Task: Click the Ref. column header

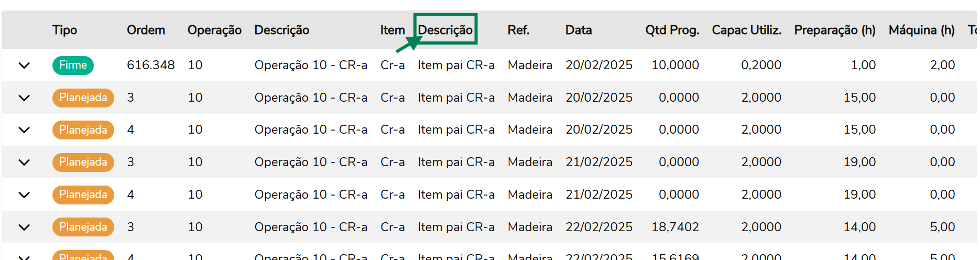Action: [x=518, y=30]
